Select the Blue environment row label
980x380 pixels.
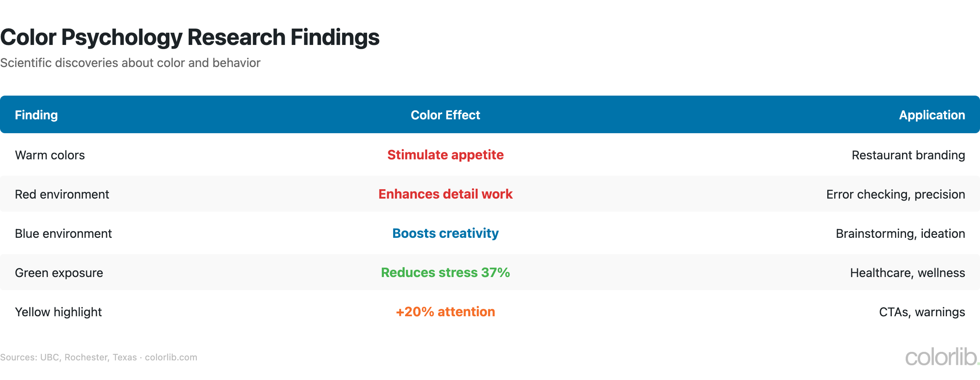pos(63,234)
